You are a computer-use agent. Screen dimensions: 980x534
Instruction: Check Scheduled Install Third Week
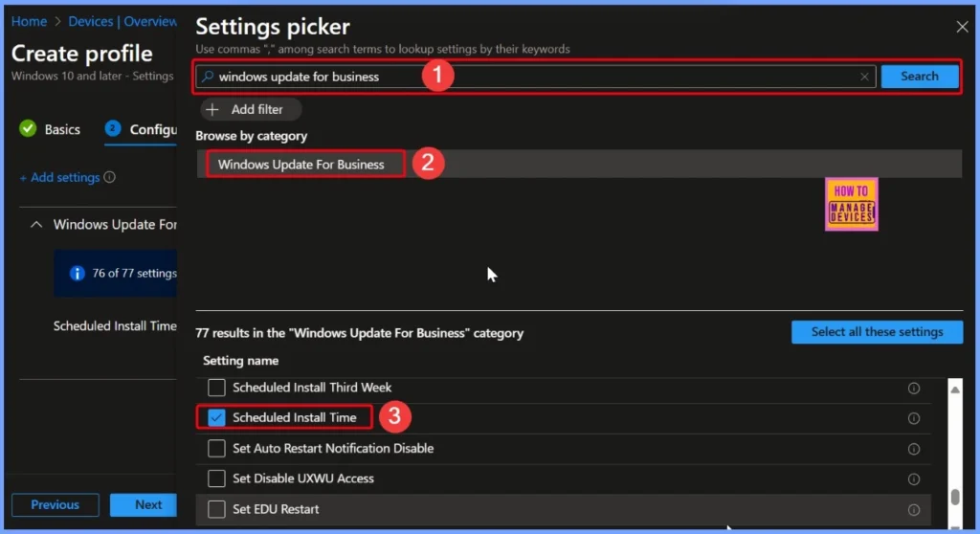[x=216, y=388]
